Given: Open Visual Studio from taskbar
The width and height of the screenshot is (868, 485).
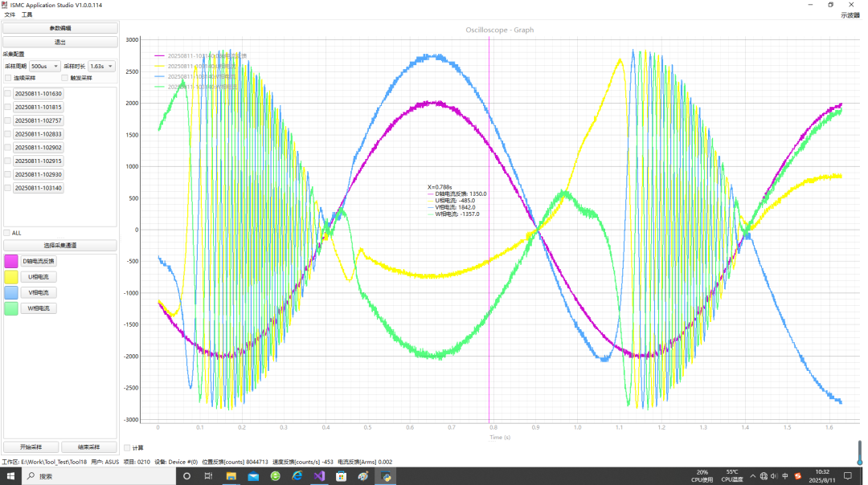Looking at the screenshot, I should point(319,476).
